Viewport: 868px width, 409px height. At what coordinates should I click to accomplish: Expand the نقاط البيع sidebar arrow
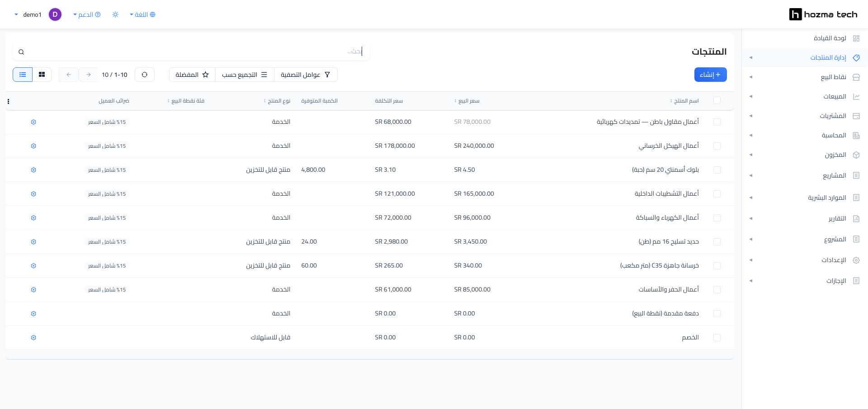point(751,77)
